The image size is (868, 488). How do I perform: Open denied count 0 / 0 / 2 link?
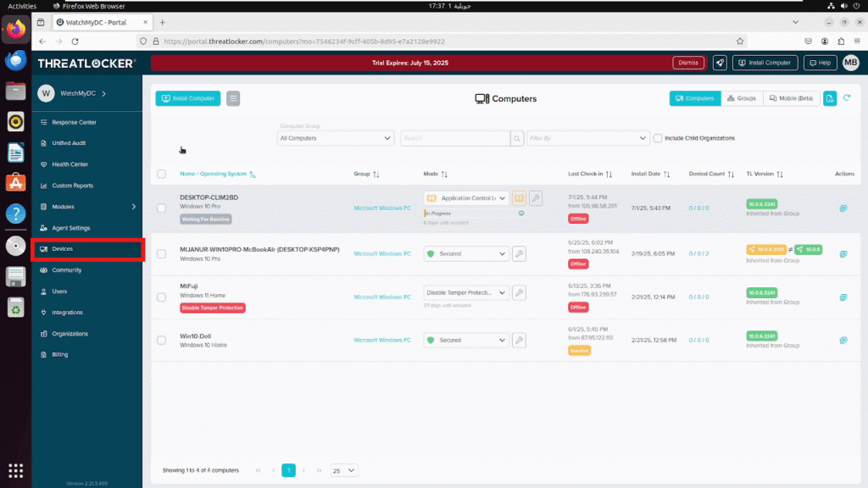(x=698, y=254)
